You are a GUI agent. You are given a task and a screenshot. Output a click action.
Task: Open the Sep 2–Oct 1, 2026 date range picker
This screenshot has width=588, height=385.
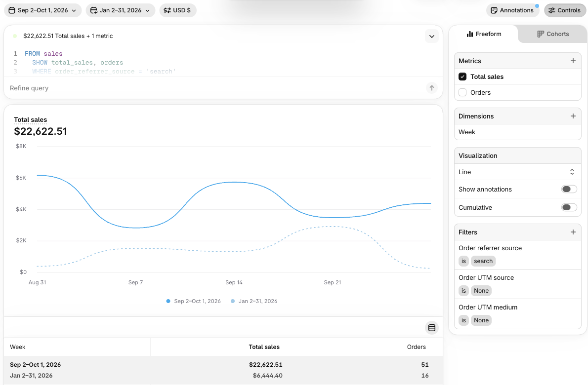[x=43, y=10]
